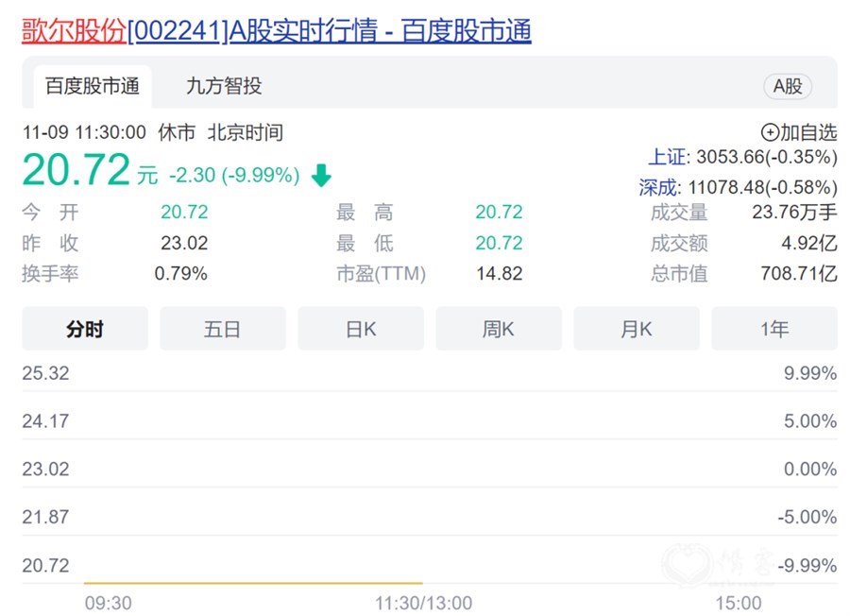Viewport: 850px width, 616px height.
Task: Click the 9.99% axis label
Action: (810, 373)
